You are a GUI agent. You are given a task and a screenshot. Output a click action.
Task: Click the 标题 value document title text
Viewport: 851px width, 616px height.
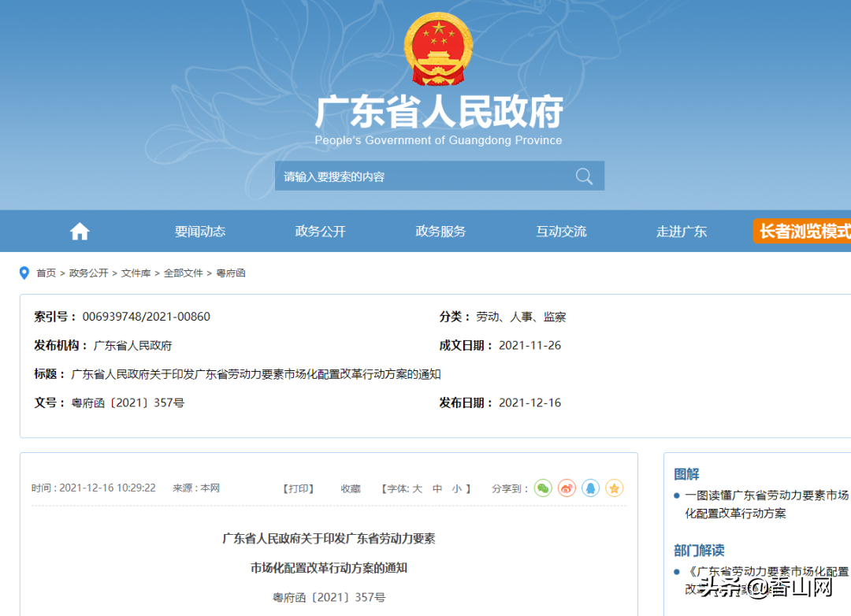click(255, 374)
